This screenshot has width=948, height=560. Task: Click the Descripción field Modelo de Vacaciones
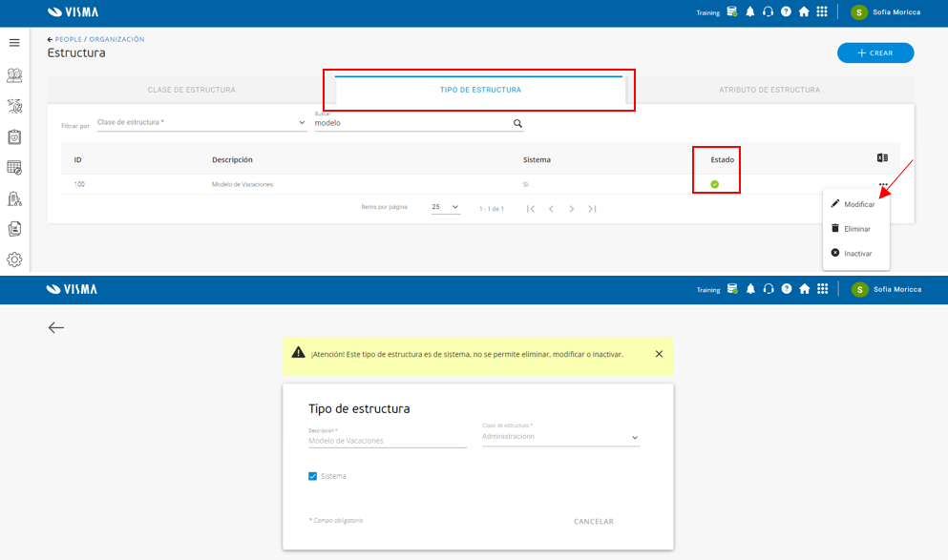click(388, 441)
